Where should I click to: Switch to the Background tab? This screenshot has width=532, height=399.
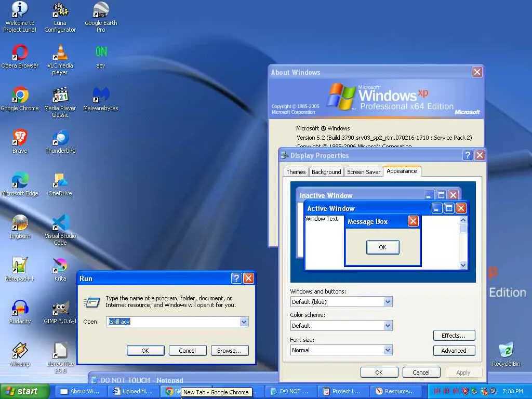tap(326, 171)
